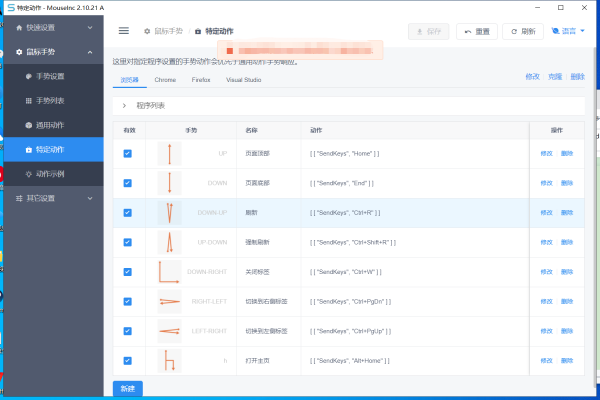The height and width of the screenshot is (400, 600).
Task: Click the icon beside 动作示例
Action: click(x=29, y=174)
